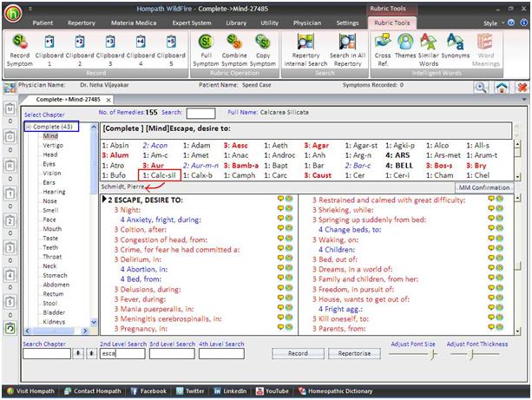This screenshot has width=532, height=400.
Task: Open the Settings menu
Action: [347, 23]
